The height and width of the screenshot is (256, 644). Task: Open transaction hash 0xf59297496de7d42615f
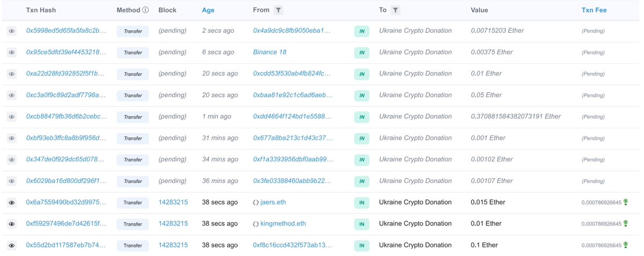pos(66,224)
